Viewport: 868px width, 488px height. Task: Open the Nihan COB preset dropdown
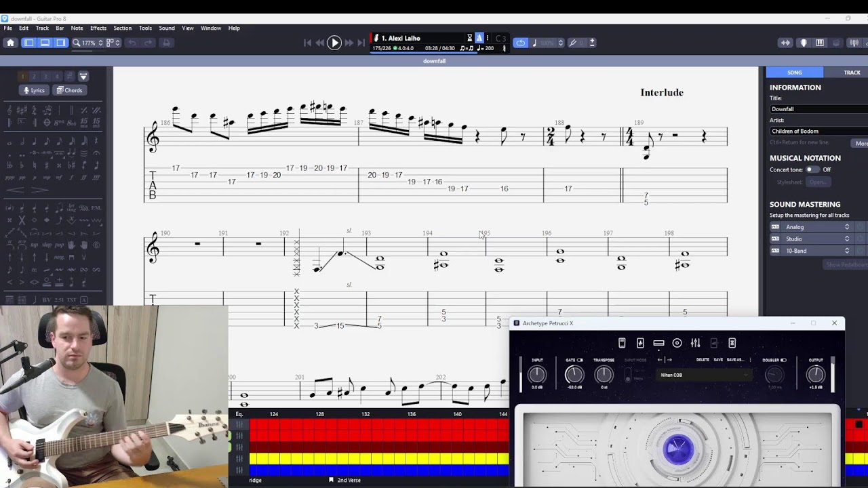click(x=706, y=375)
